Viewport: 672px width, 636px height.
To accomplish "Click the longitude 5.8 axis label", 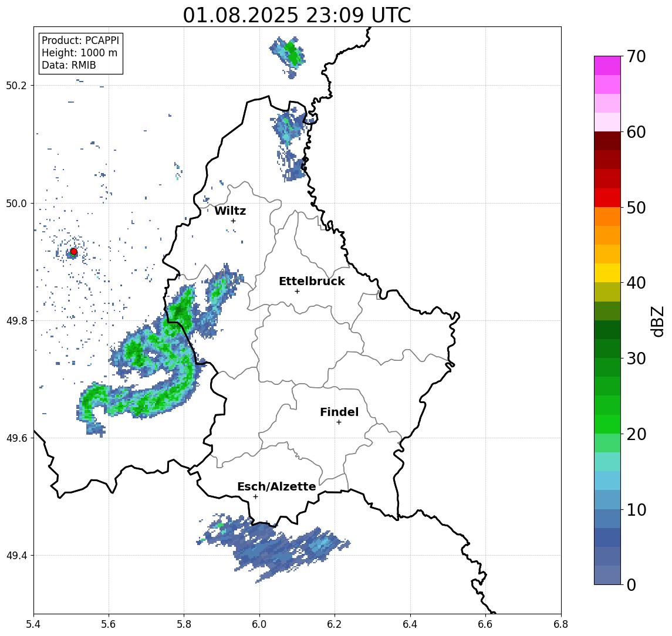I will (x=184, y=624).
